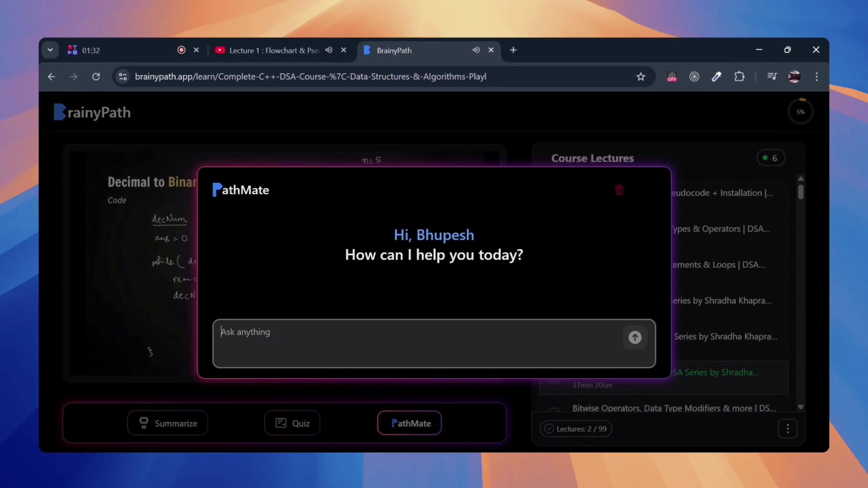Click the address bar URL
Image resolution: width=868 pixels, height=488 pixels.
point(311,77)
